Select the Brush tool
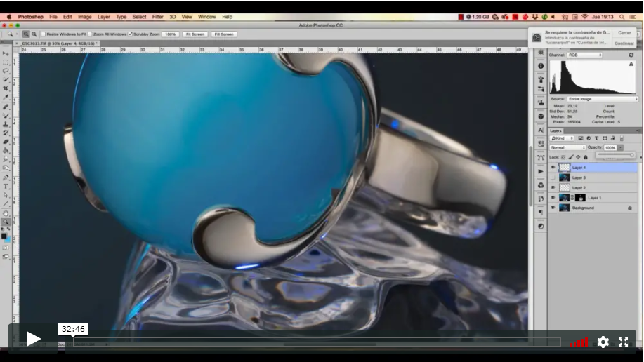 coord(6,115)
